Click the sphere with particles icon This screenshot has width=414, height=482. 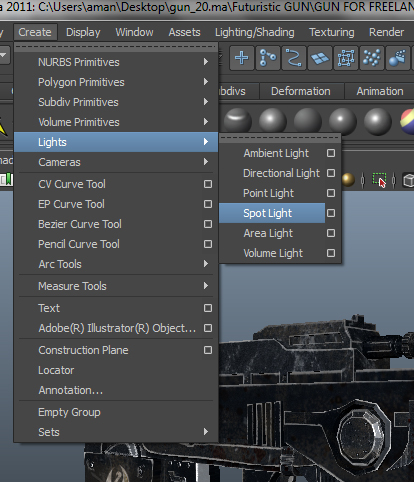click(x=397, y=58)
